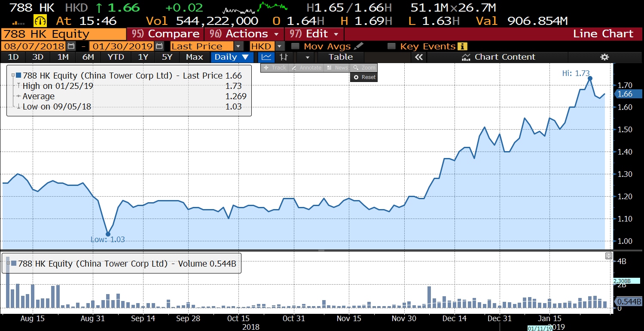Click the Key Events info icon

[462, 46]
